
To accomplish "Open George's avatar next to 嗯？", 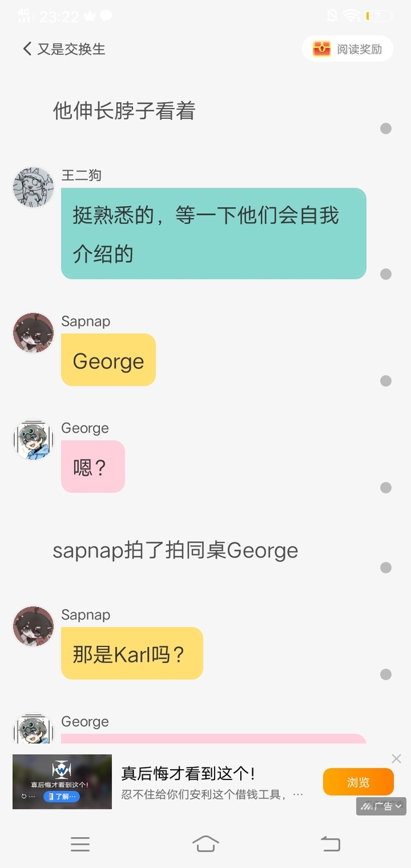I will pos(33,440).
